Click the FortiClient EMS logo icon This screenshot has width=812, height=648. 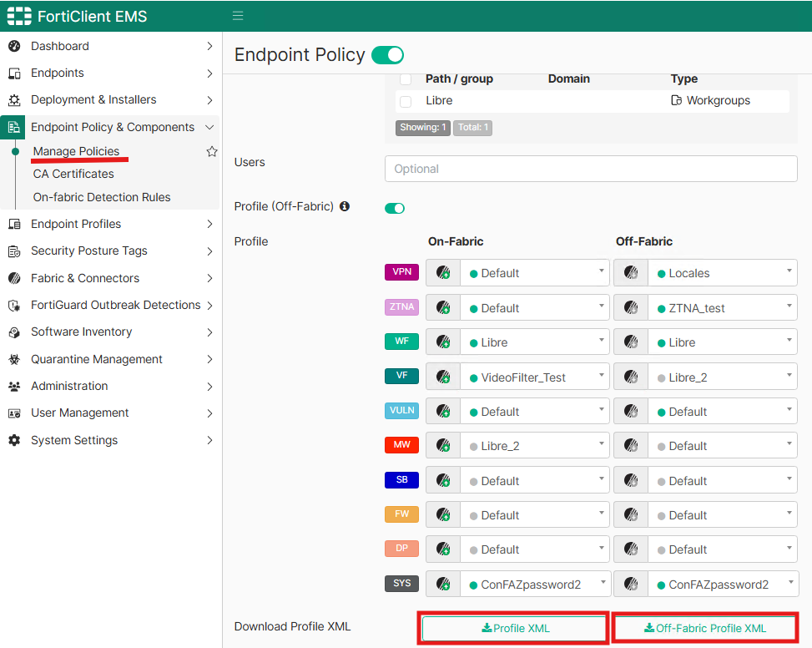point(19,16)
